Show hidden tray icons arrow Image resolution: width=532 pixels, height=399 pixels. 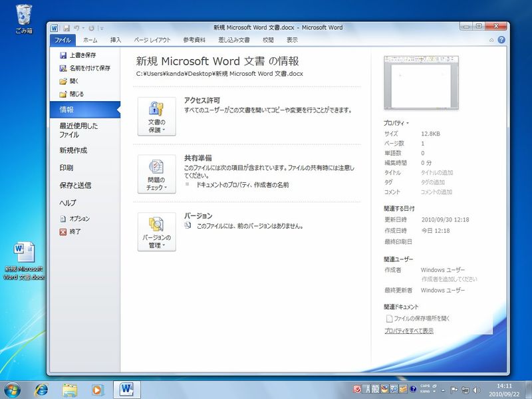(x=443, y=390)
